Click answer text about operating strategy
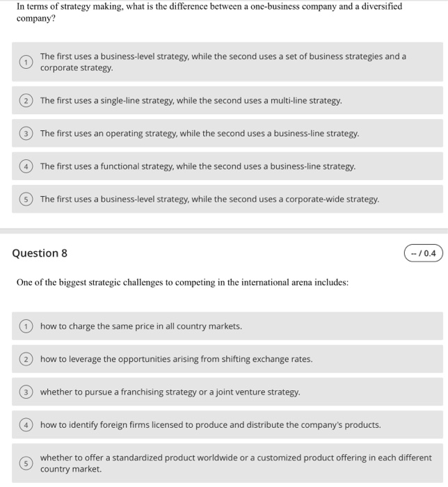Image resolution: width=448 pixels, height=487 pixels. [200, 134]
